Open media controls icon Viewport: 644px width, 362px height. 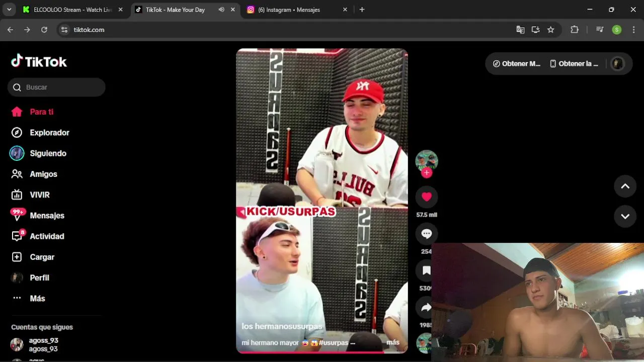tap(600, 30)
